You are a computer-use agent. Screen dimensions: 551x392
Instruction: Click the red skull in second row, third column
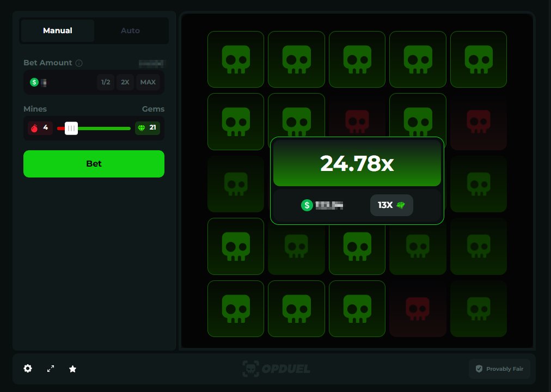357,121
